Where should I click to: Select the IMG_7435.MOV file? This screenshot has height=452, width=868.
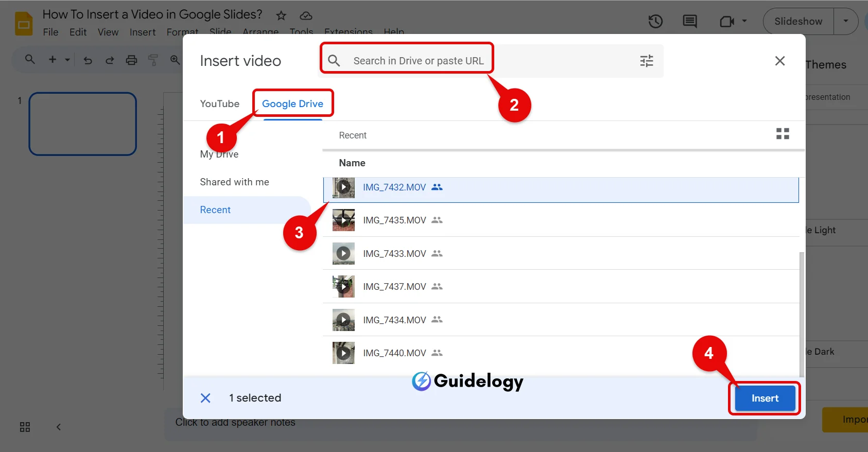[x=561, y=220]
